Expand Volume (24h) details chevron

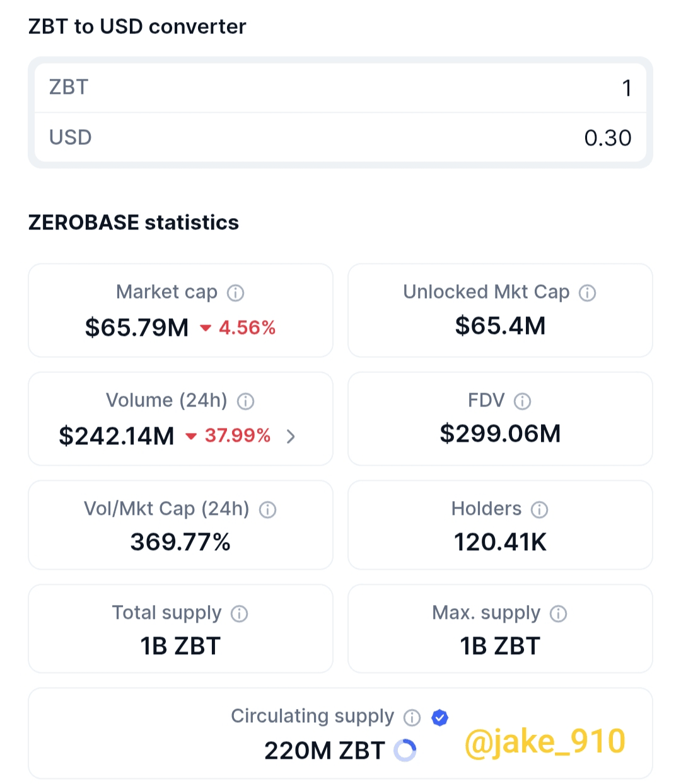[x=291, y=436]
